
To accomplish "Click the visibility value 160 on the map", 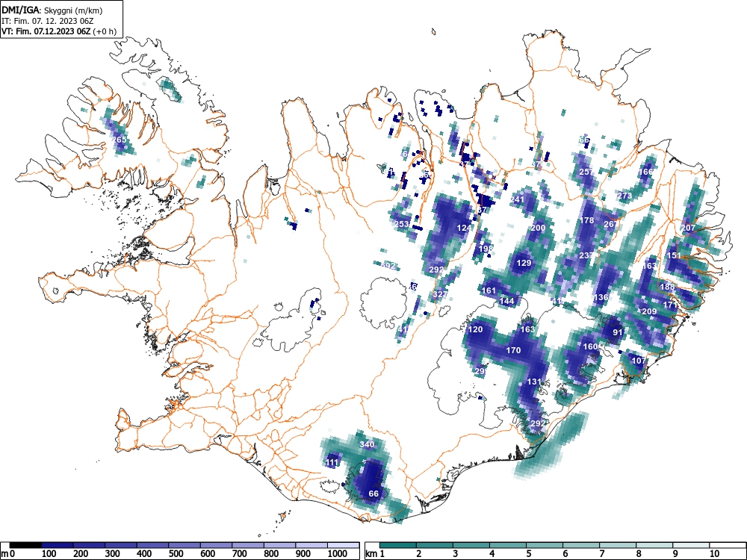I will point(590,346).
